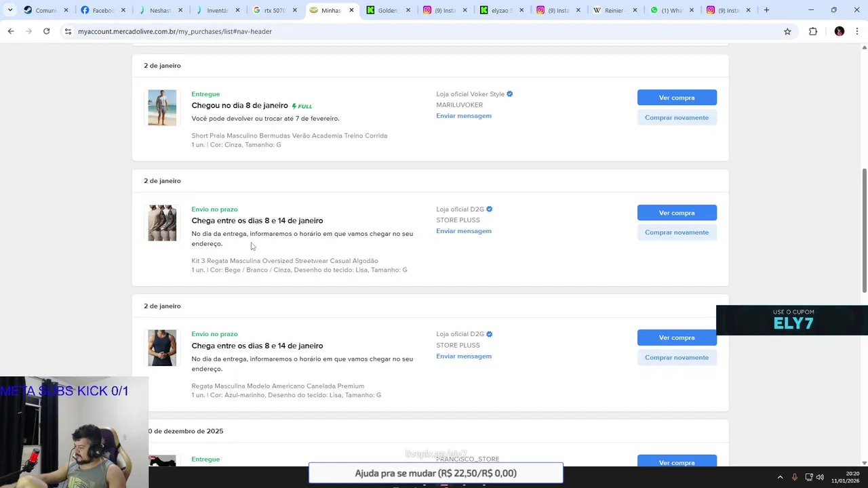Click the MARILUVOKER seller name

[459, 105]
